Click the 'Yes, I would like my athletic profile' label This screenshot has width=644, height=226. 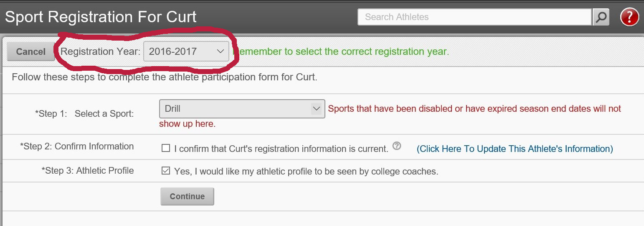pyautogui.click(x=306, y=172)
